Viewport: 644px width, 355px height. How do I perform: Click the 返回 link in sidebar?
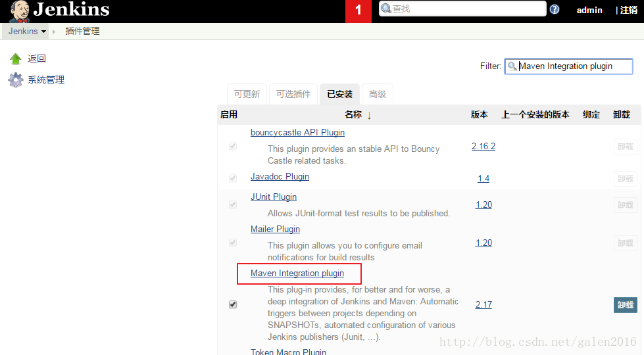point(37,59)
